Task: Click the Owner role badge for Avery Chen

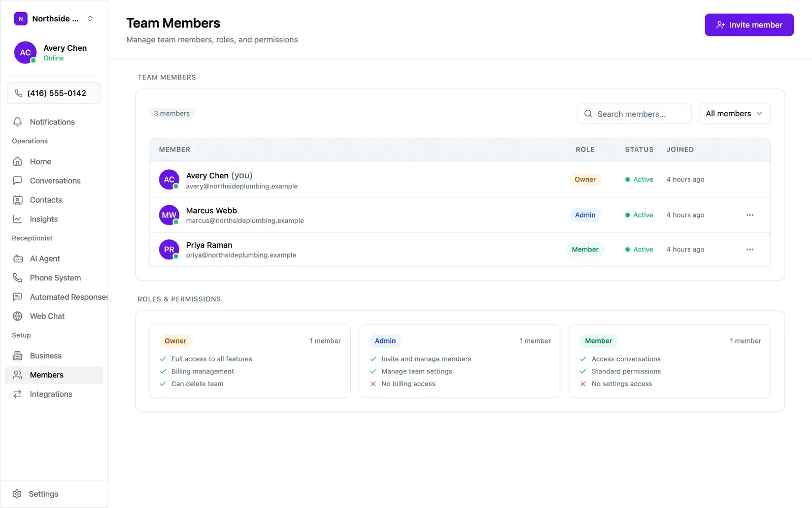Action: click(x=585, y=179)
